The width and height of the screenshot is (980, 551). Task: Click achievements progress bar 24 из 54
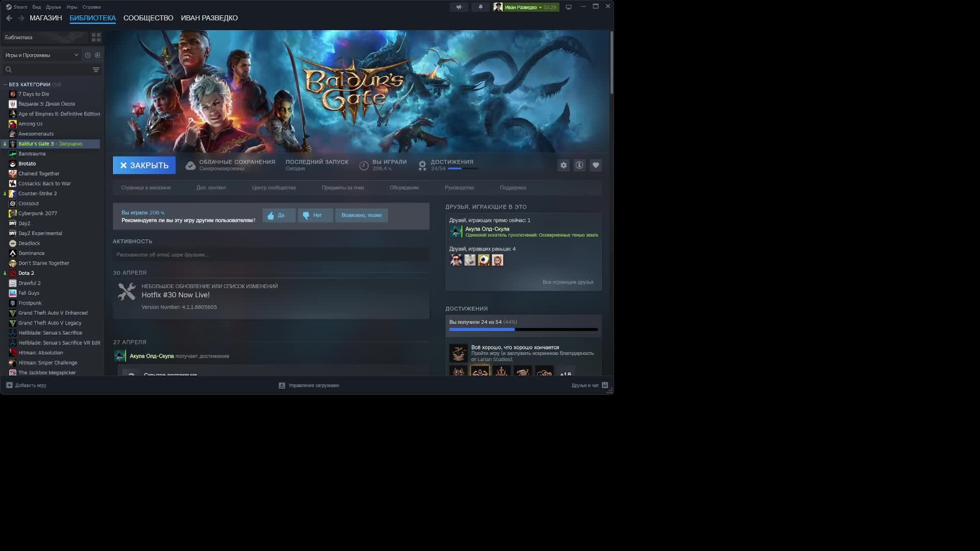523,330
